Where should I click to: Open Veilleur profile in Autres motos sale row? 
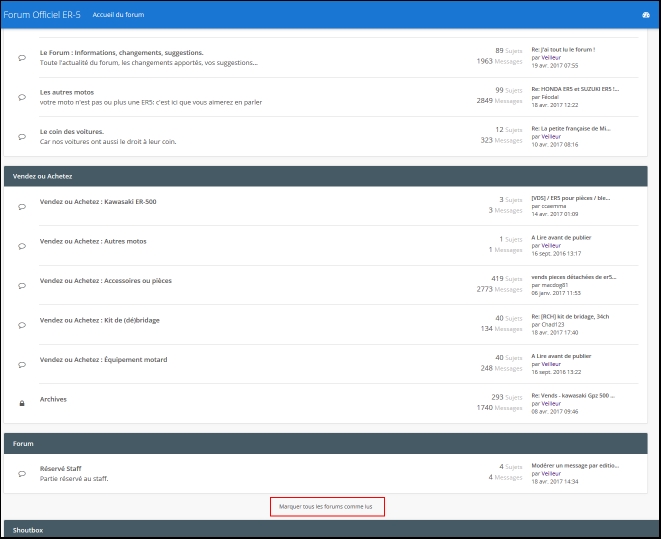coord(551,246)
